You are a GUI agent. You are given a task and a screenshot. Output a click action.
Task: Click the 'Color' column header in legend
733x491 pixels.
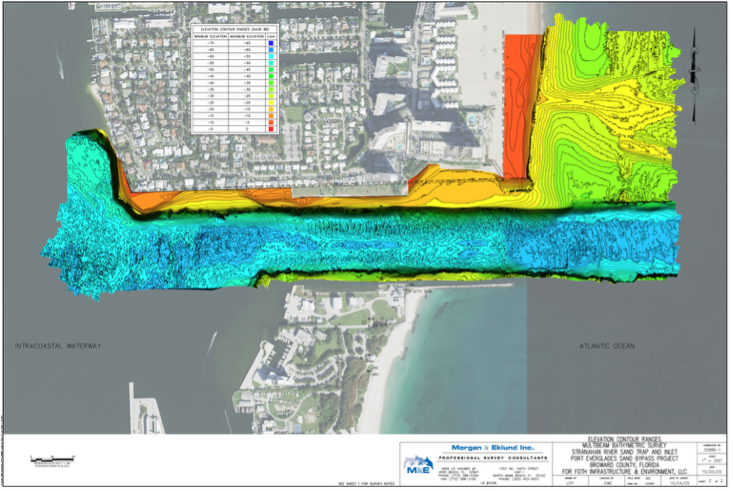(271, 36)
